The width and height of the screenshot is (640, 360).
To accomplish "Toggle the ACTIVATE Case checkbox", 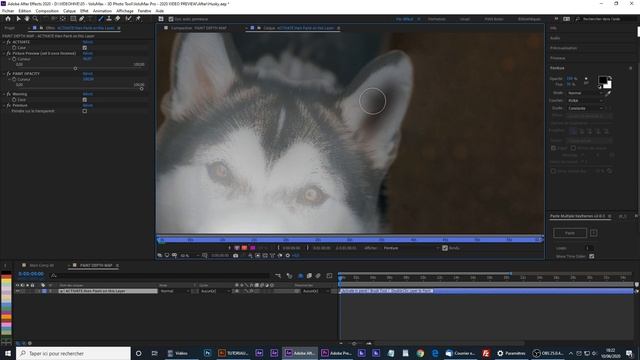I will [84, 48].
